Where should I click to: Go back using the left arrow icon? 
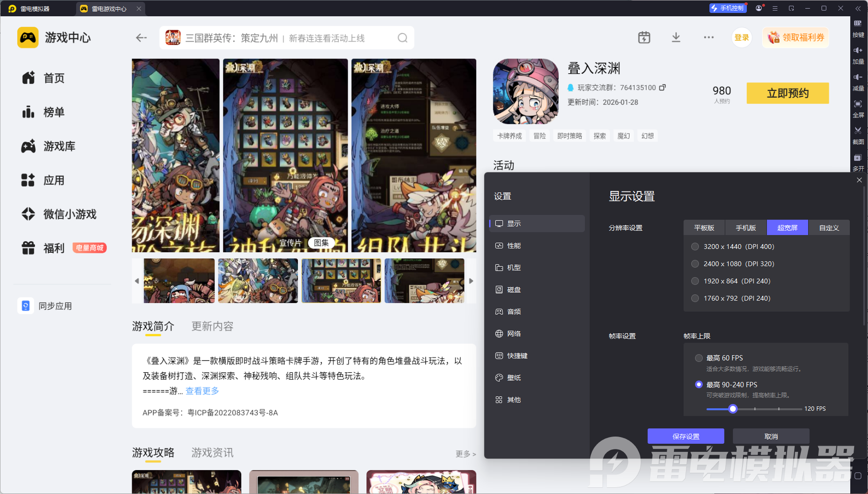click(x=141, y=38)
